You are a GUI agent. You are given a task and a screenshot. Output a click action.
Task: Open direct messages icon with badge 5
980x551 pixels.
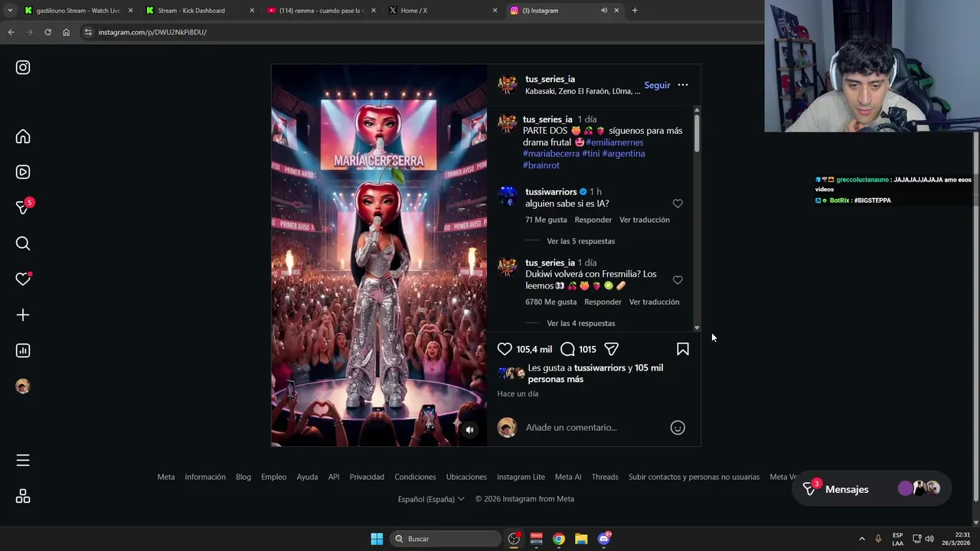[23, 207]
